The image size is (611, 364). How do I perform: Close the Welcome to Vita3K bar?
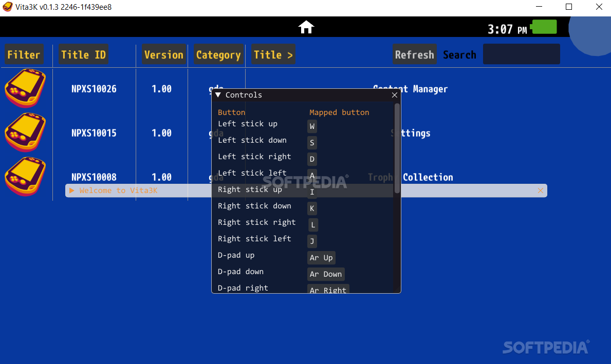[541, 190]
